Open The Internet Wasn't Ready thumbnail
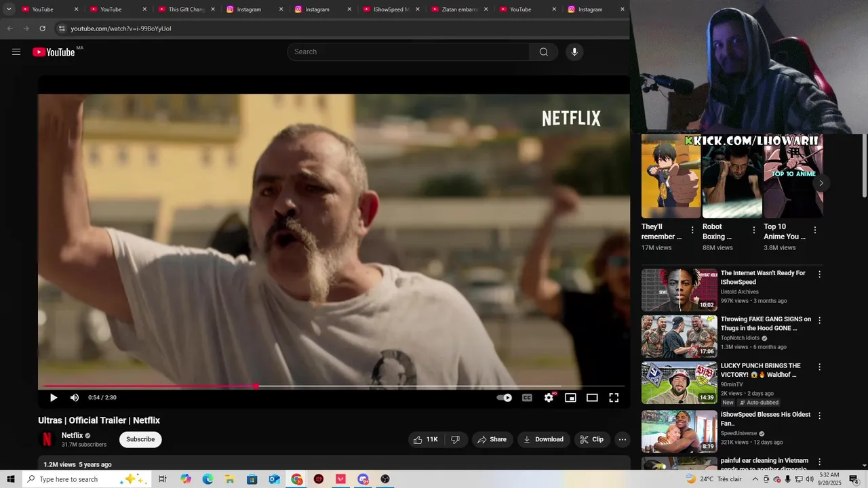 tap(679, 289)
